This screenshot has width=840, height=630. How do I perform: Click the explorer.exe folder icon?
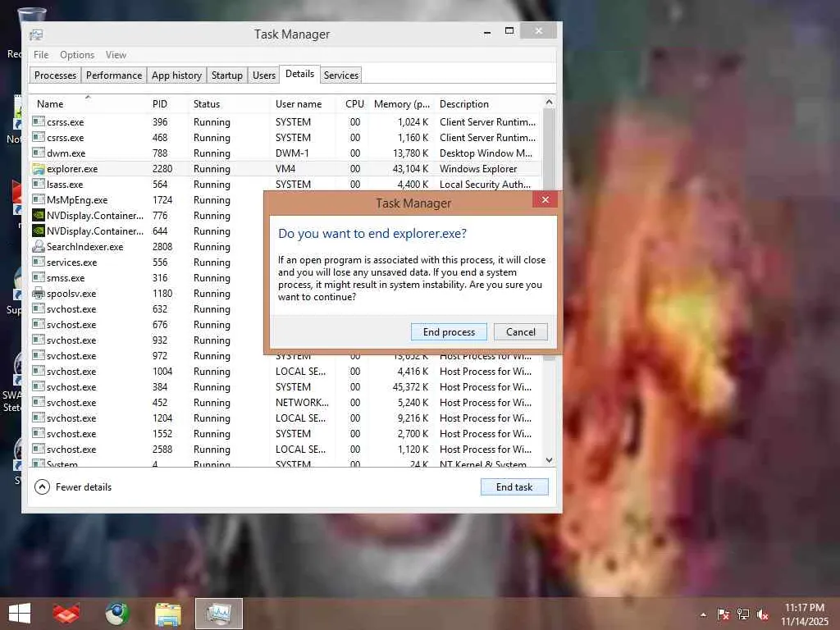pyautogui.click(x=38, y=169)
